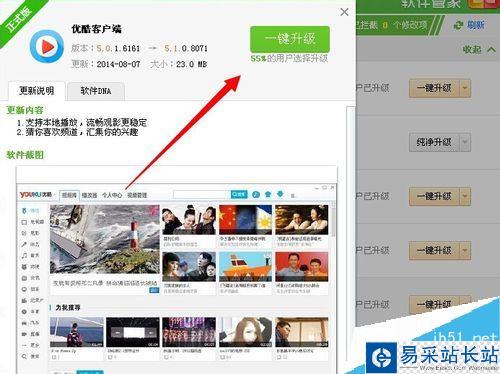Open the Youku software screenshot preview
Image resolution: width=500 pixels, height=374 pixels.
tap(177, 270)
